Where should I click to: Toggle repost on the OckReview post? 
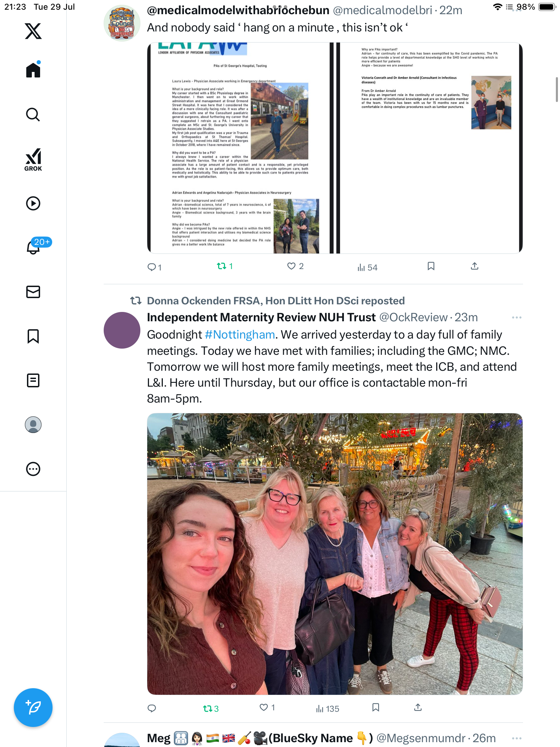(211, 709)
